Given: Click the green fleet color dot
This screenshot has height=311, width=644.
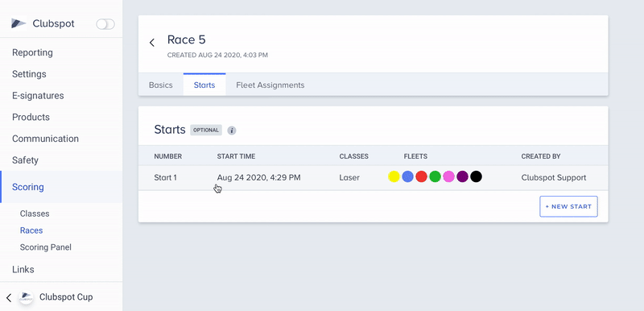Looking at the screenshot, I should [435, 177].
